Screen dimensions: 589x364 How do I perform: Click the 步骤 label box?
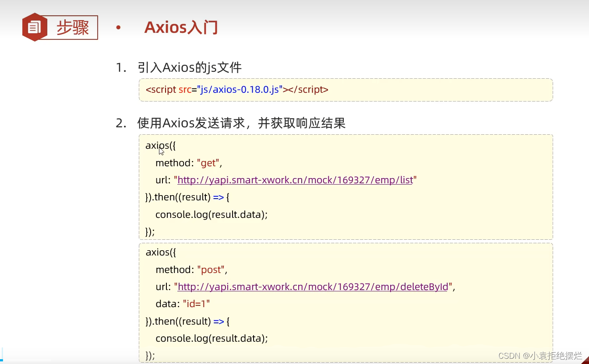click(72, 28)
